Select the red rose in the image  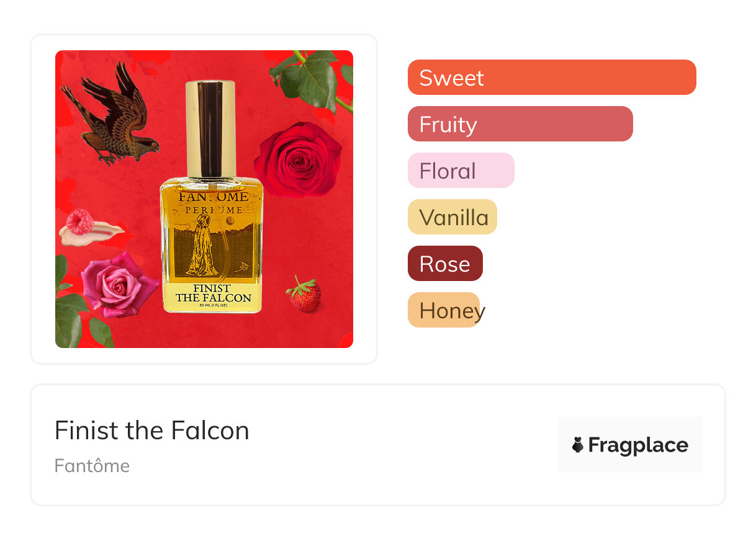[x=299, y=158]
